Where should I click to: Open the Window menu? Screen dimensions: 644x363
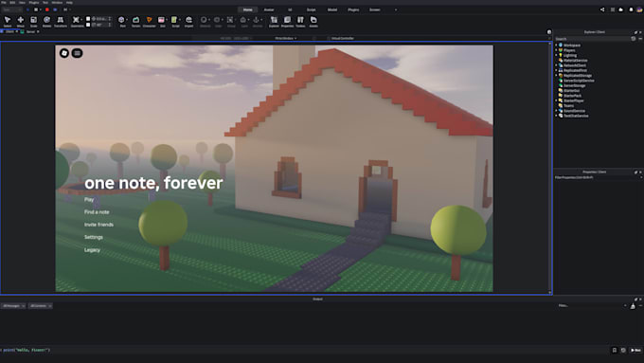(x=57, y=3)
